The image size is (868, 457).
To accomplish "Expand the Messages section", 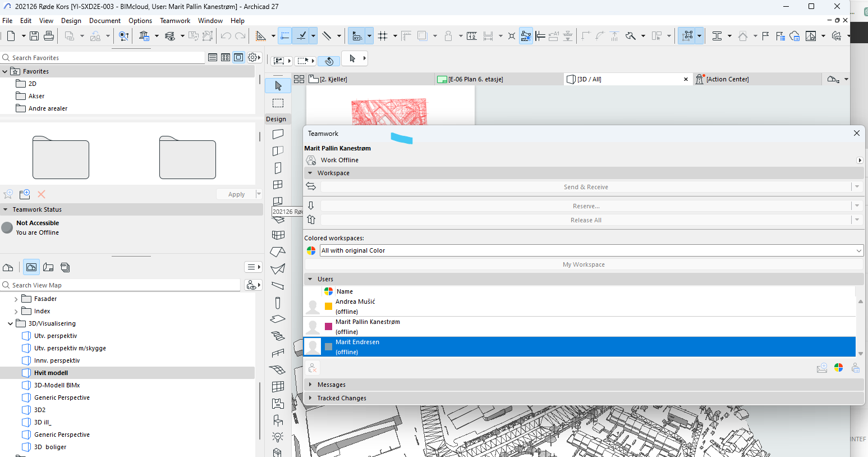I will click(x=310, y=385).
